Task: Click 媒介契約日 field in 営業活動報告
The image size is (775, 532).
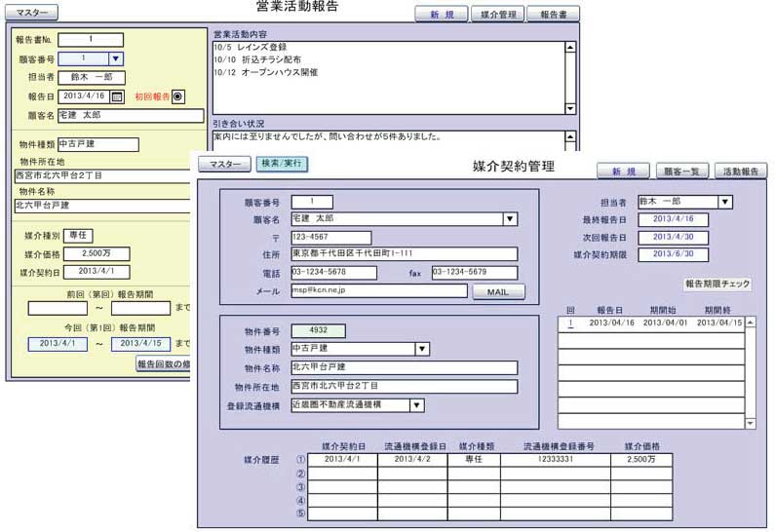Action: pyautogui.click(x=97, y=272)
